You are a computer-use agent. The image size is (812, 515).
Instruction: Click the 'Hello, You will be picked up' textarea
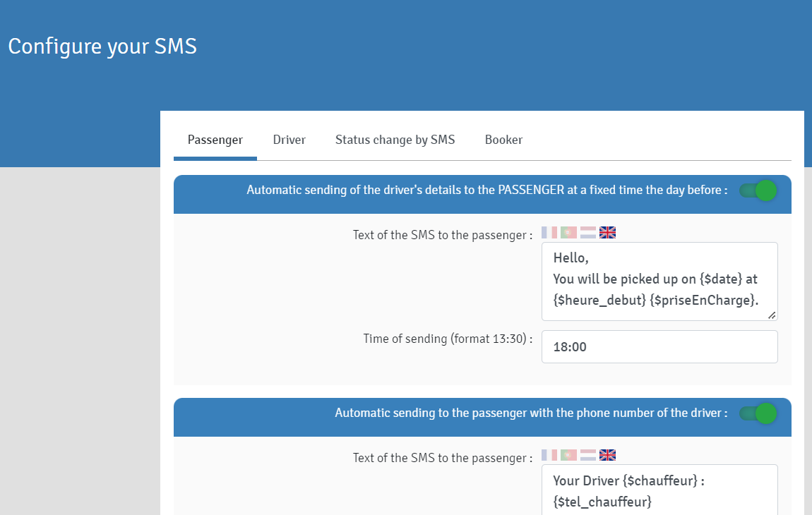659,281
